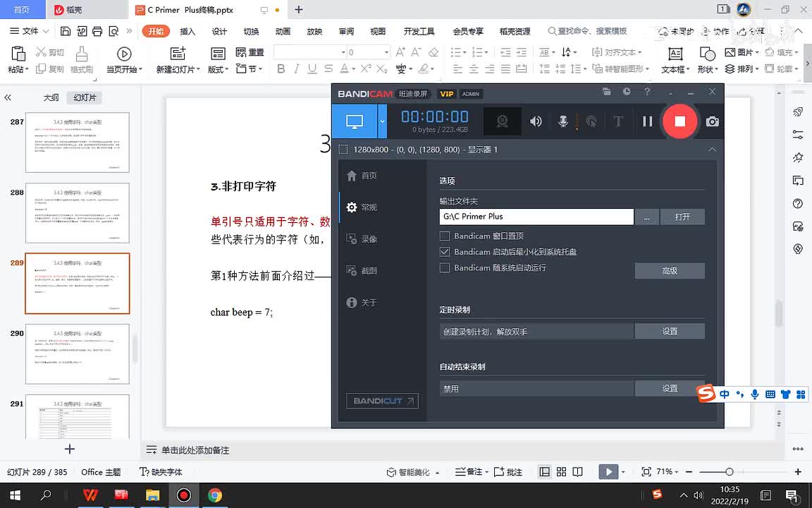Toggle Bandicam speaker sound icon
The height and width of the screenshot is (508, 812).
[536, 121]
